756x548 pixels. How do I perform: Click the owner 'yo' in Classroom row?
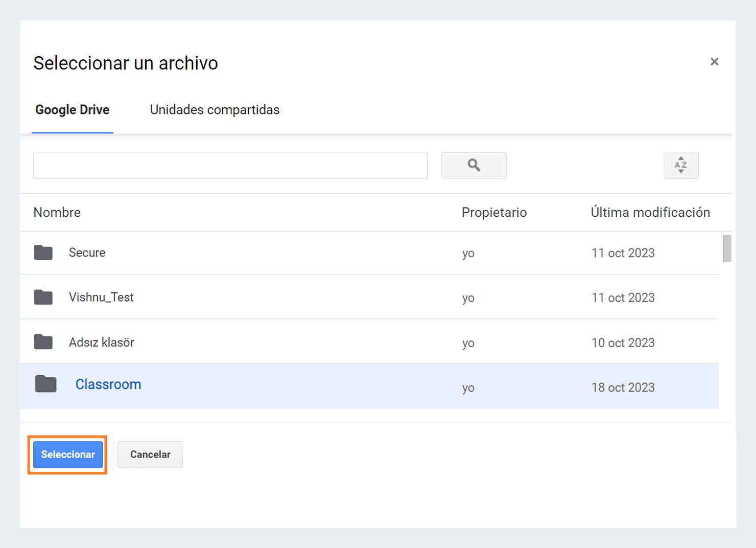pyautogui.click(x=468, y=388)
